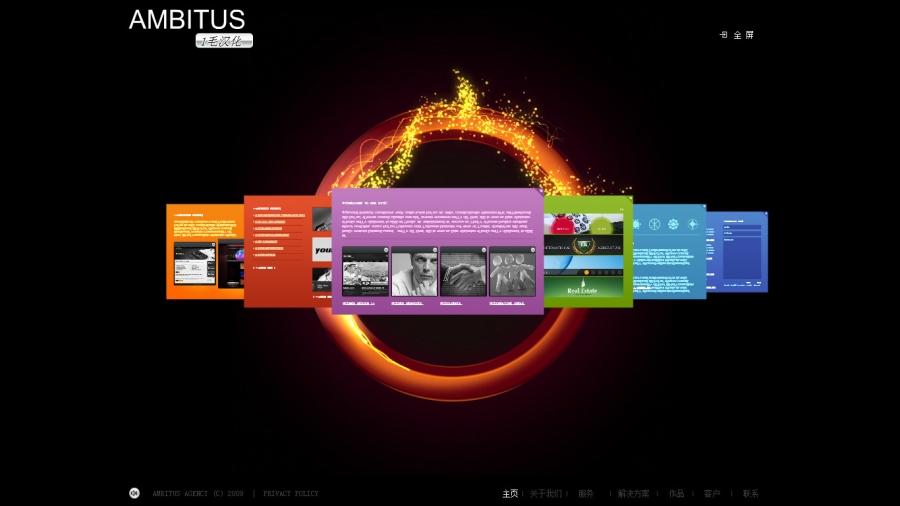Open the man's portrait thumbnail on purple card
Screen dimensions: 900x506
pyautogui.click(x=414, y=272)
